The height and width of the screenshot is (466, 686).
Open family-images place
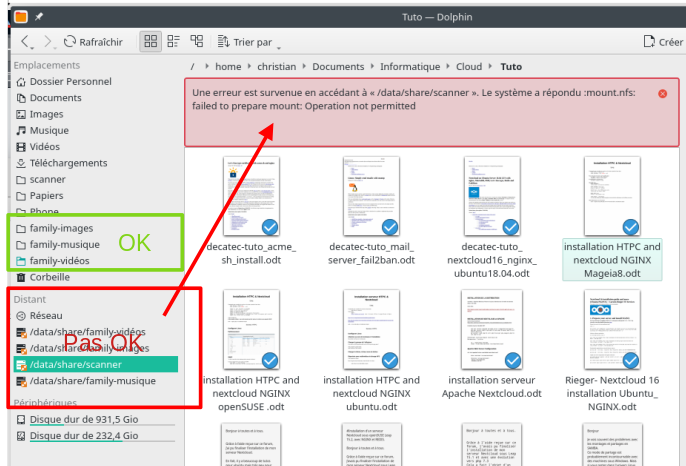coord(95,228)
